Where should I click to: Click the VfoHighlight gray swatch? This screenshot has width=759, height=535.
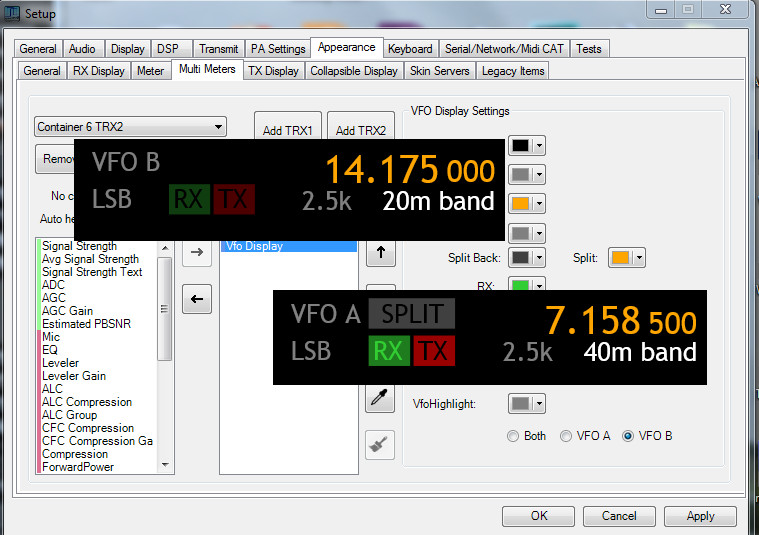[521, 403]
